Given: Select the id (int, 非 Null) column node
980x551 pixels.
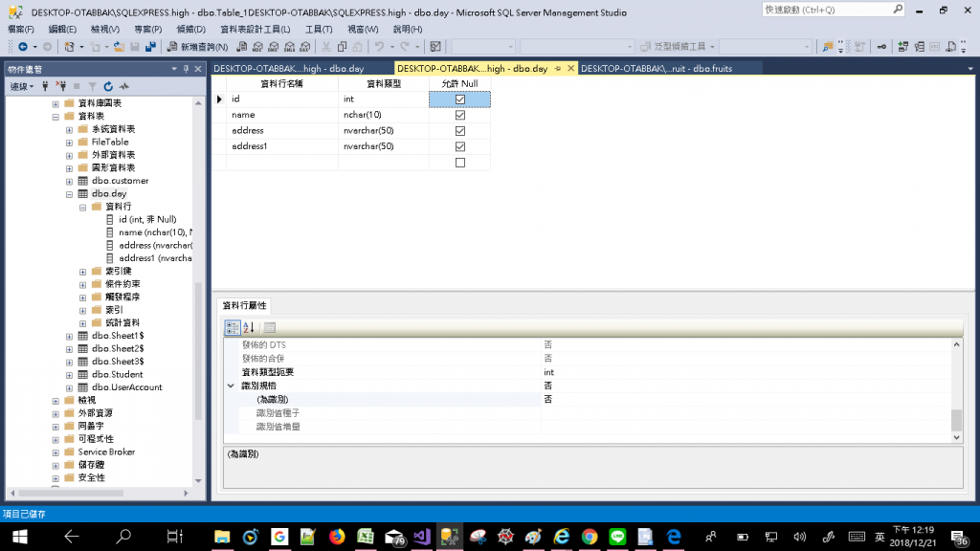Looking at the screenshot, I should point(147,220).
